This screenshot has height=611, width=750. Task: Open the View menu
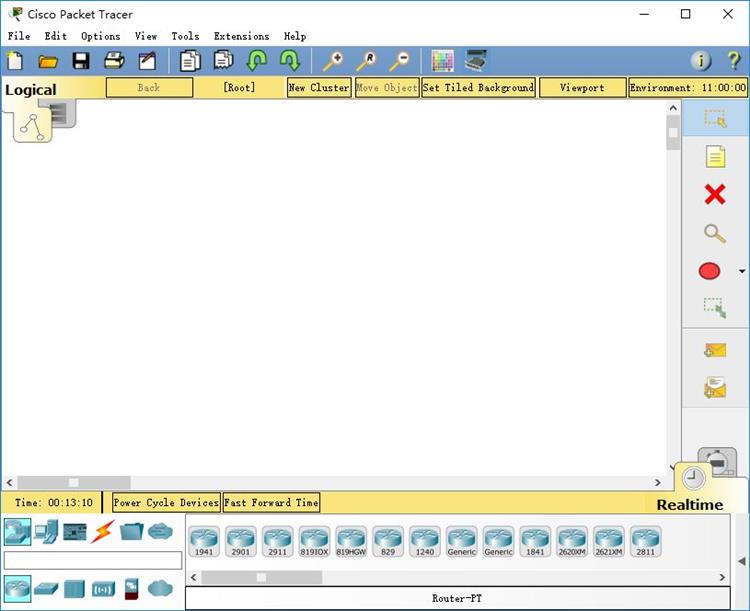click(146, 36)
